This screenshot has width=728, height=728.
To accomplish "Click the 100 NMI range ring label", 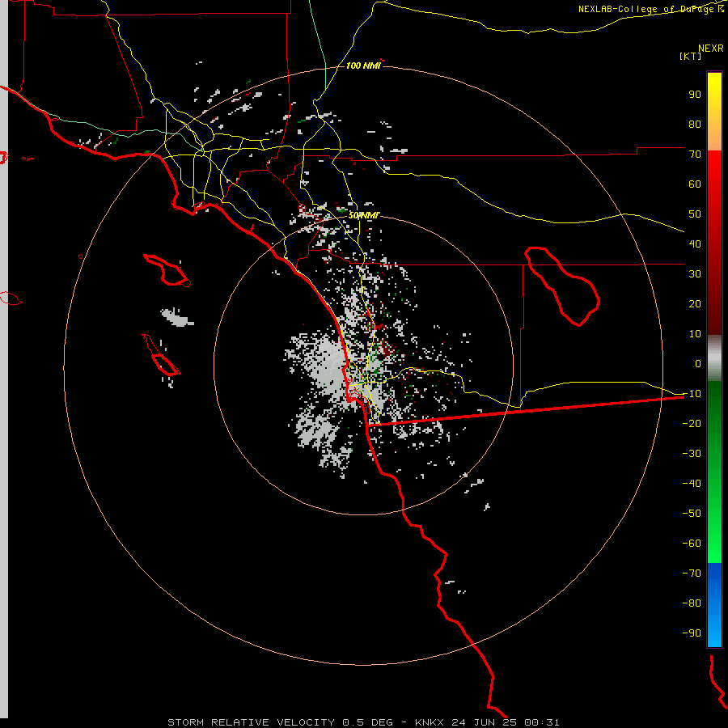I will [x=363, y=66].
